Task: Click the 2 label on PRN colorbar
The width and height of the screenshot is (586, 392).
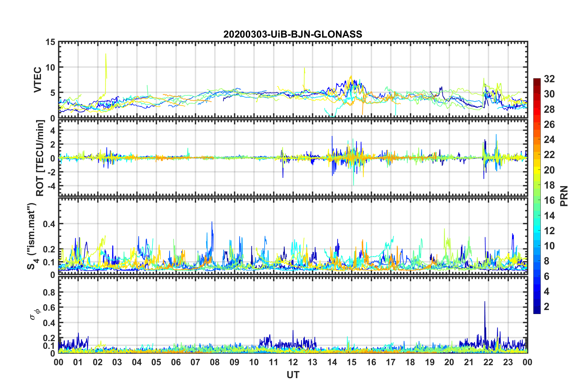Action: (547, 307)
